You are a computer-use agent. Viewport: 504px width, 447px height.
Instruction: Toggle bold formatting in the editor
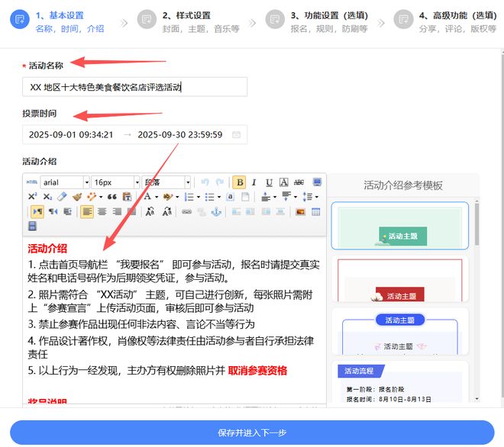(240, 182)
